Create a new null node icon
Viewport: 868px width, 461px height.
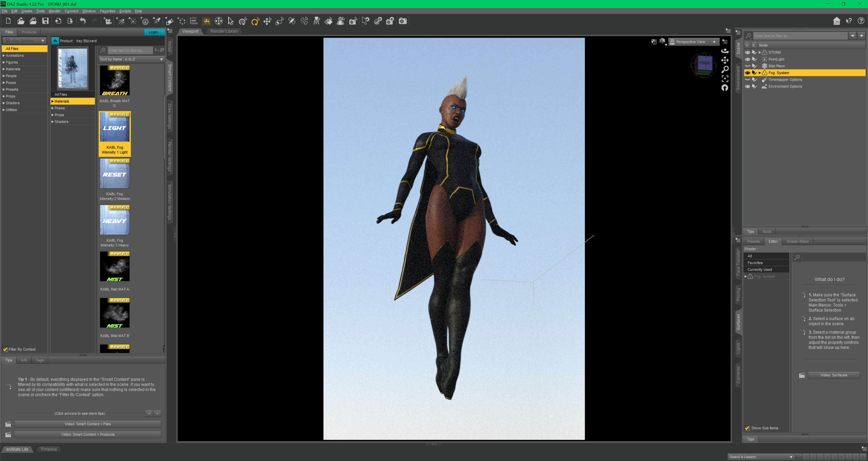182,21
